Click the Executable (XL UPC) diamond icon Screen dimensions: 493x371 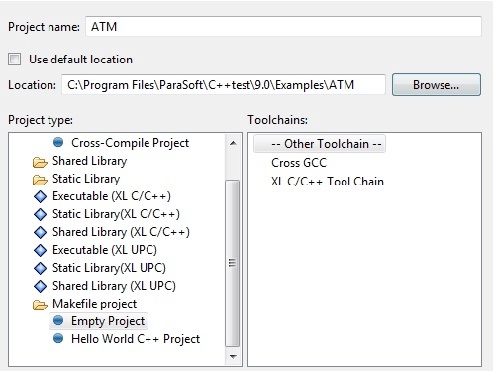40,250
